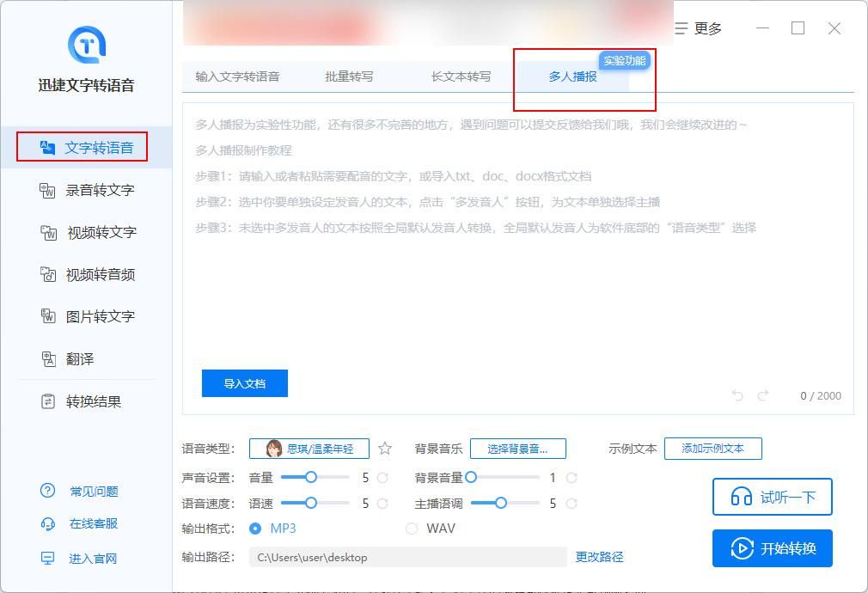Click the text input area for 多人播报
868x593 pixels.
point(517,258)
